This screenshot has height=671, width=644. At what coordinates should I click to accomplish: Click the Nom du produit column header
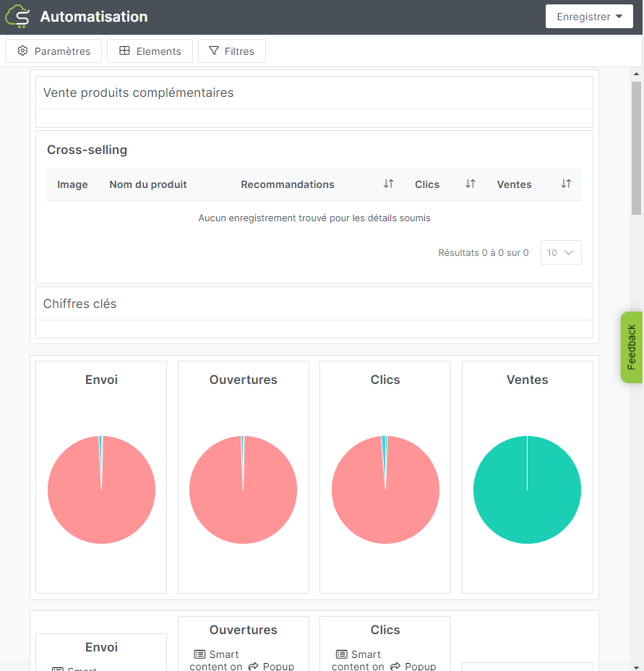point(148,184)
